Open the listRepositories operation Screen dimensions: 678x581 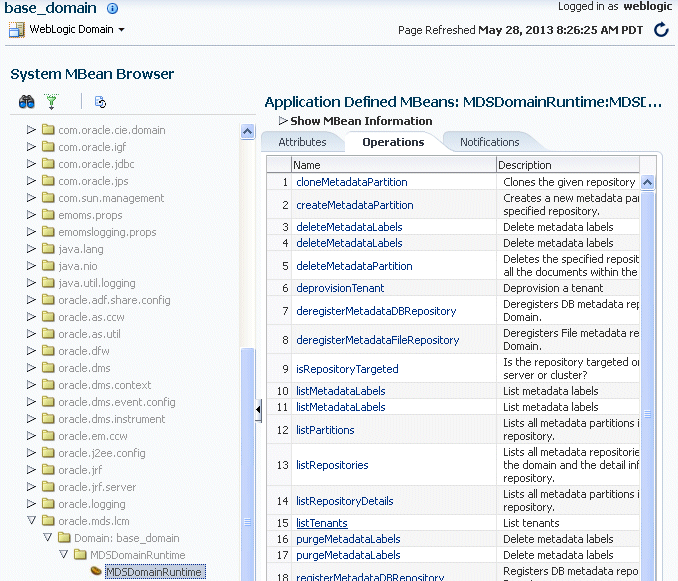[332, 465]
